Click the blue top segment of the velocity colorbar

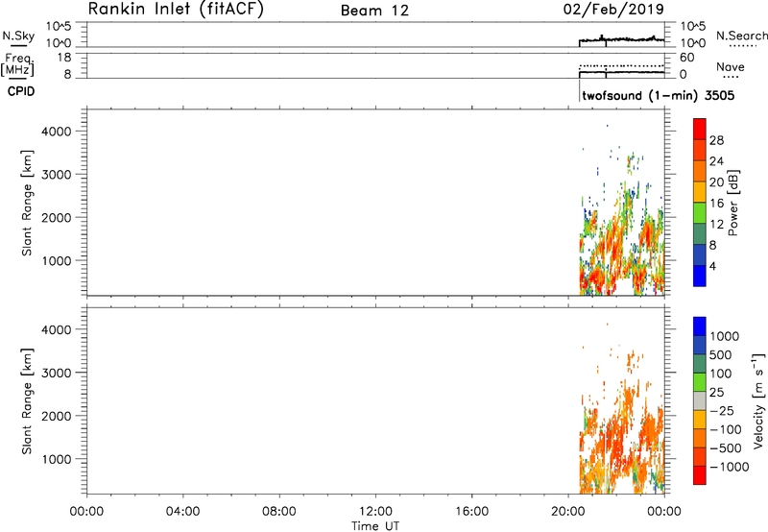coord(700,326)
